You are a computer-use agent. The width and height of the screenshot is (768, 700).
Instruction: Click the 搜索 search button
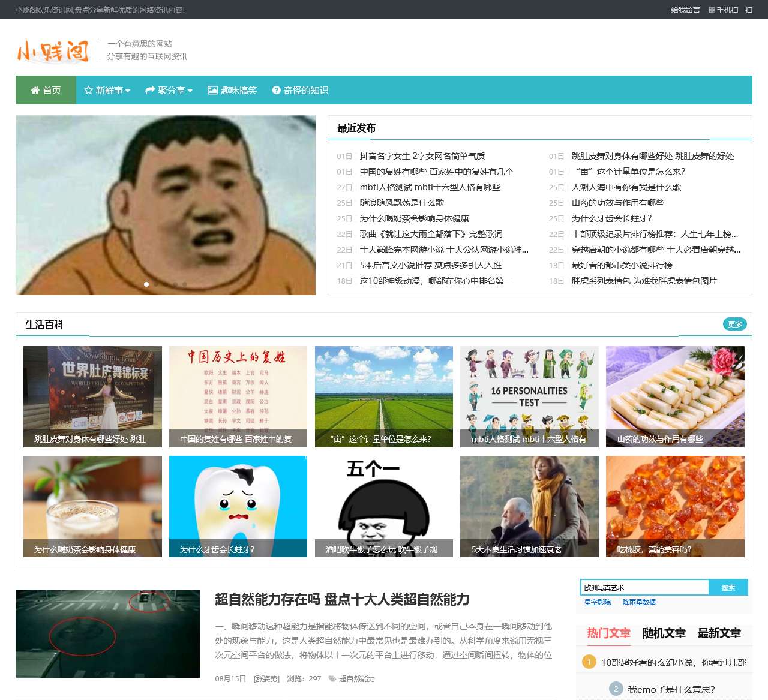point(729,587)
